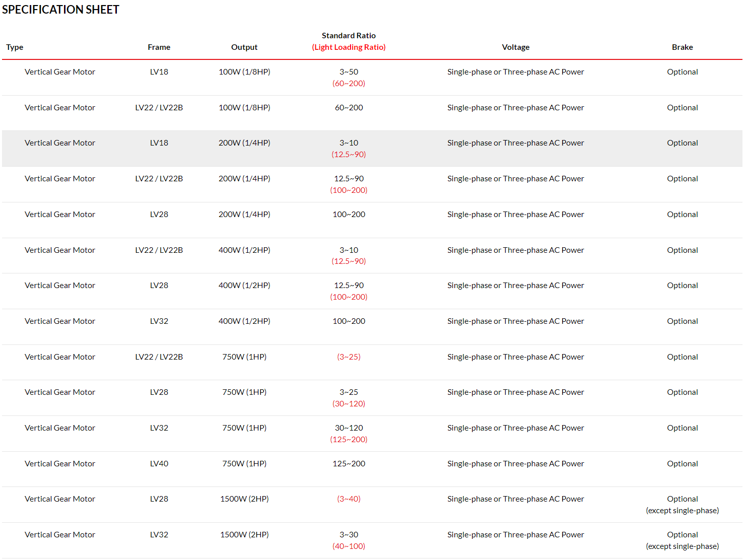Select the Voltage column header

(x=516, y=47)
